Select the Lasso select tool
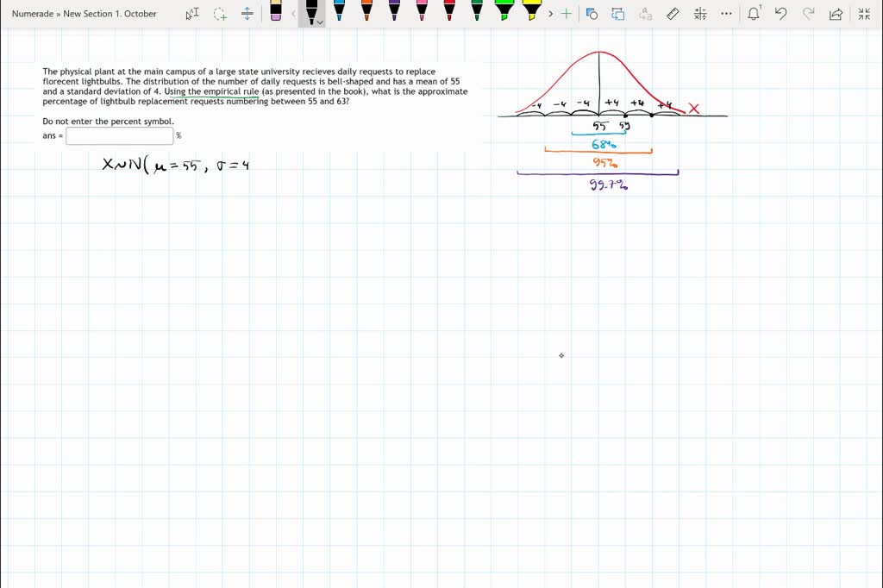The image size is (883, 588). click(x=220, y=14)
